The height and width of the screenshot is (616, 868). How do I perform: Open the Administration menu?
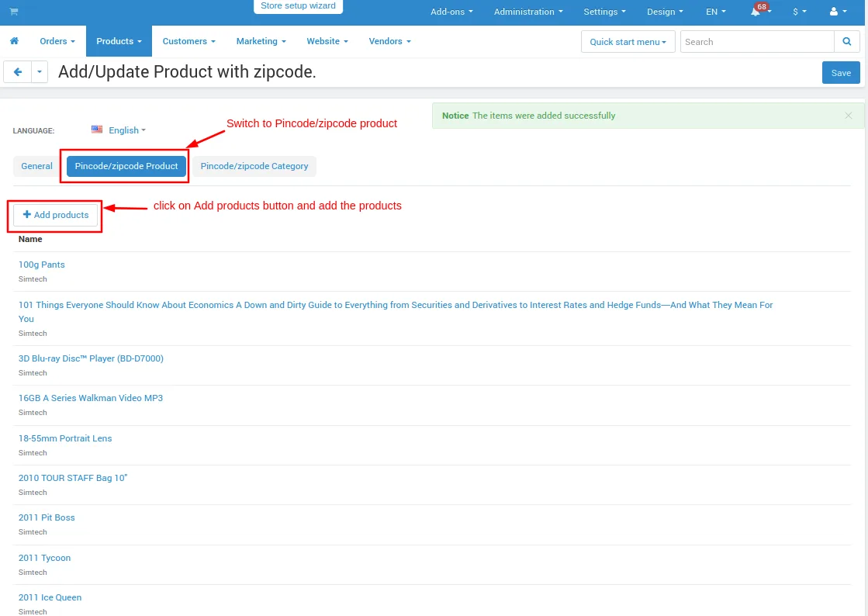point(528,12)
